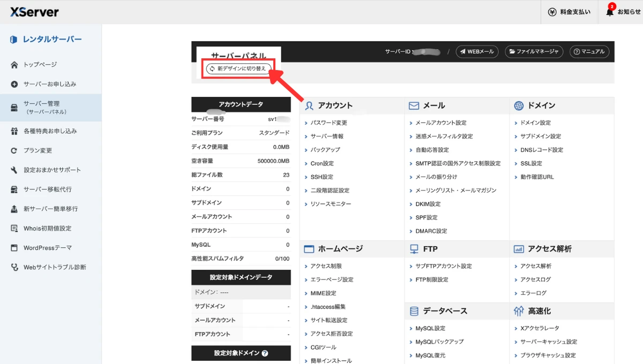Screen dimensions: 643x364
Task: Open the .htaccess編集 link
Action: [x=328, y=307]
